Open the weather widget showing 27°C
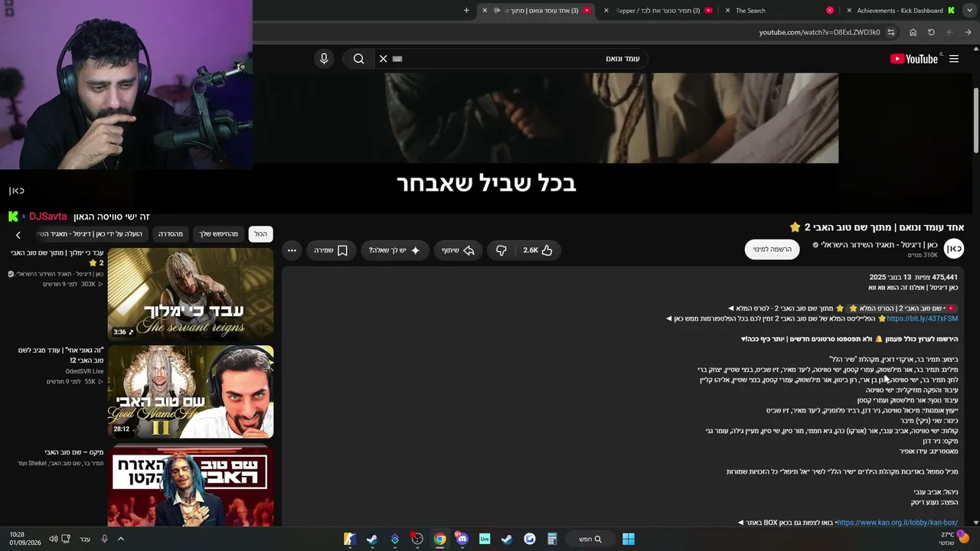 954,539
